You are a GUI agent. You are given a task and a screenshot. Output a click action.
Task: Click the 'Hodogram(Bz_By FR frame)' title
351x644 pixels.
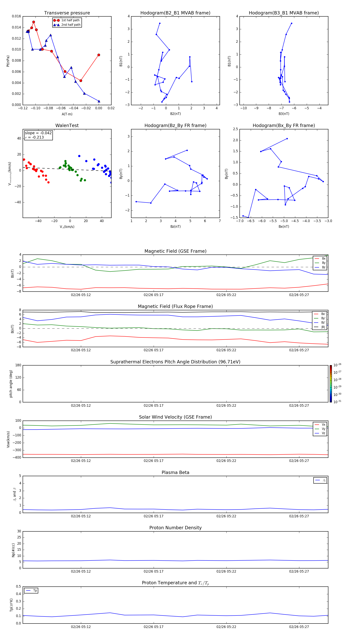click(x=175, y=125)
